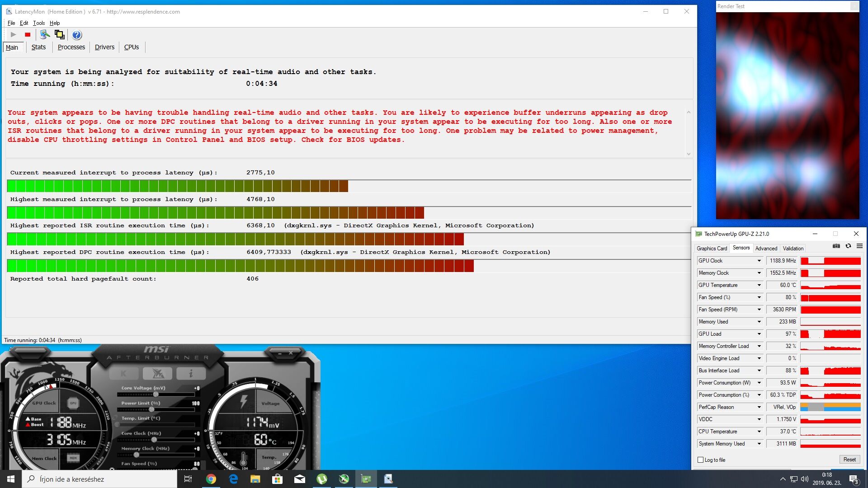This screenshot has height=488, width=868.
Task: Open Task View on the taskbar
Action: point(188,479)
